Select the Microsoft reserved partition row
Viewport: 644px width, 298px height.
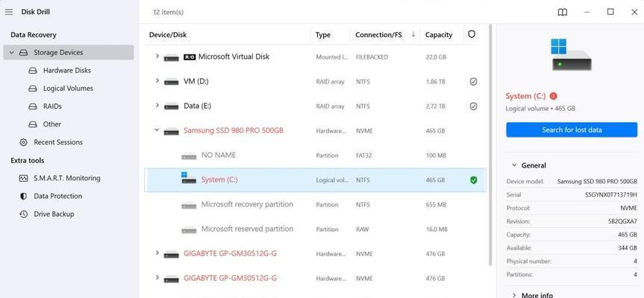tap(315, 229)
